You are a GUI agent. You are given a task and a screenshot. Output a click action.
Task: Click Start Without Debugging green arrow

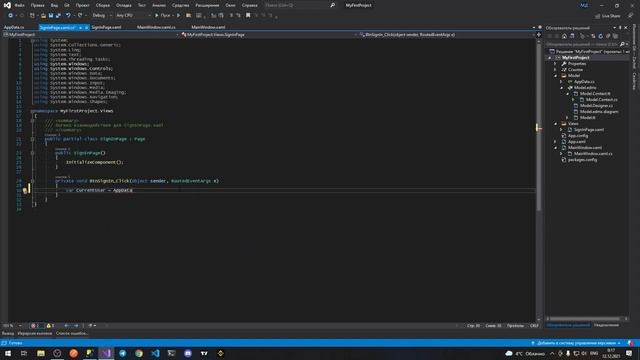(178, 16)
